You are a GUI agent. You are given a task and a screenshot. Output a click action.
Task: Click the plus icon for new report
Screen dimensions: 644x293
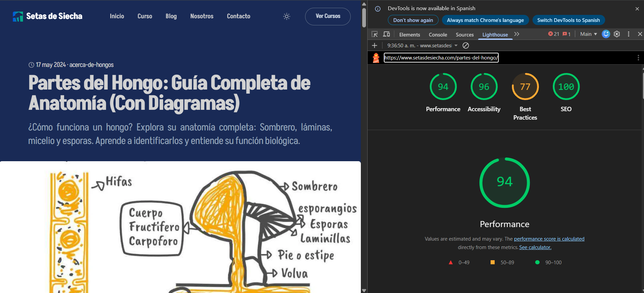coord(374,45)
